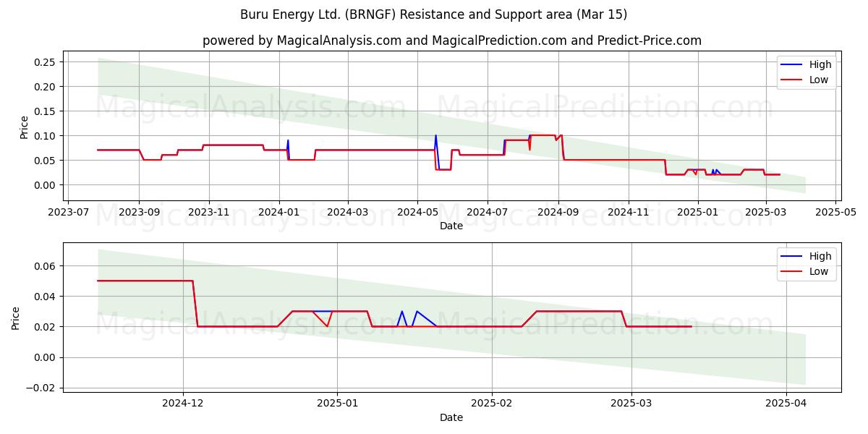The image size is (868, 434).
Task: Click the "2024-12" tick label on bottom chart
Action: tap(183, 404)
